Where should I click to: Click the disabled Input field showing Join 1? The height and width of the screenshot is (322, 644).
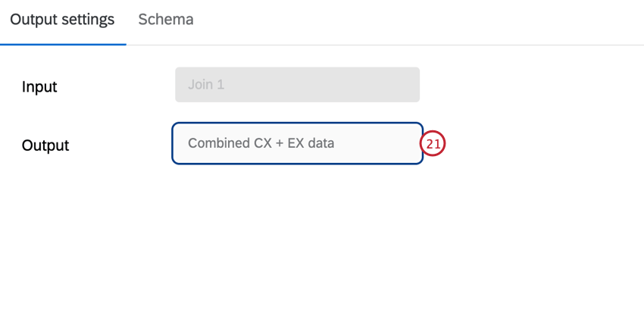(x=297, y=85)
